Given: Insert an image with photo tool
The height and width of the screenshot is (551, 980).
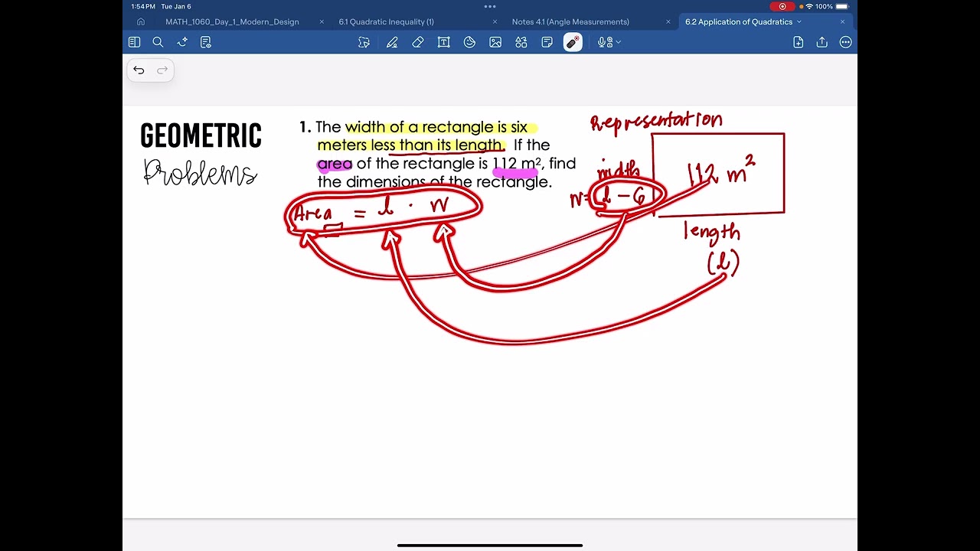Looking at the screenshot, I should click(x=495, y=43).
